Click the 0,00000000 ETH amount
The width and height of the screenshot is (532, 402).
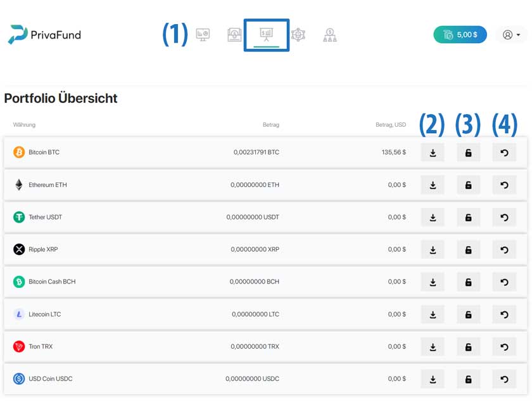tap(255, 185)
